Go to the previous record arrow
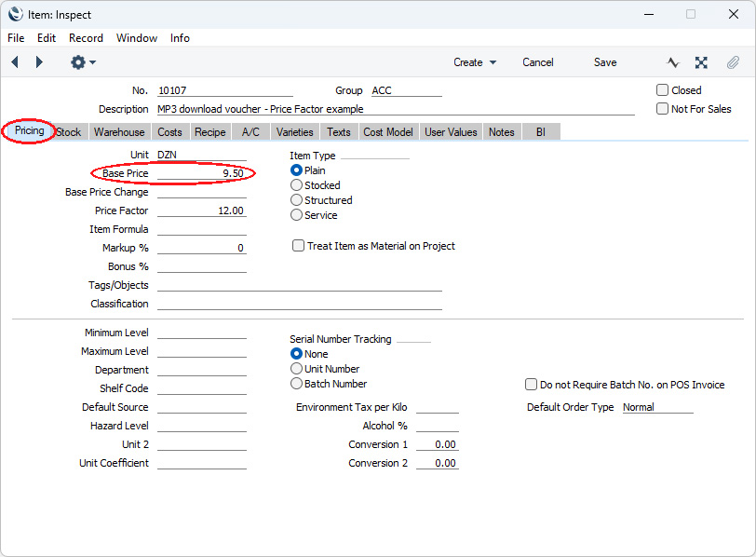756x557 pixels. tap(15, 62)
